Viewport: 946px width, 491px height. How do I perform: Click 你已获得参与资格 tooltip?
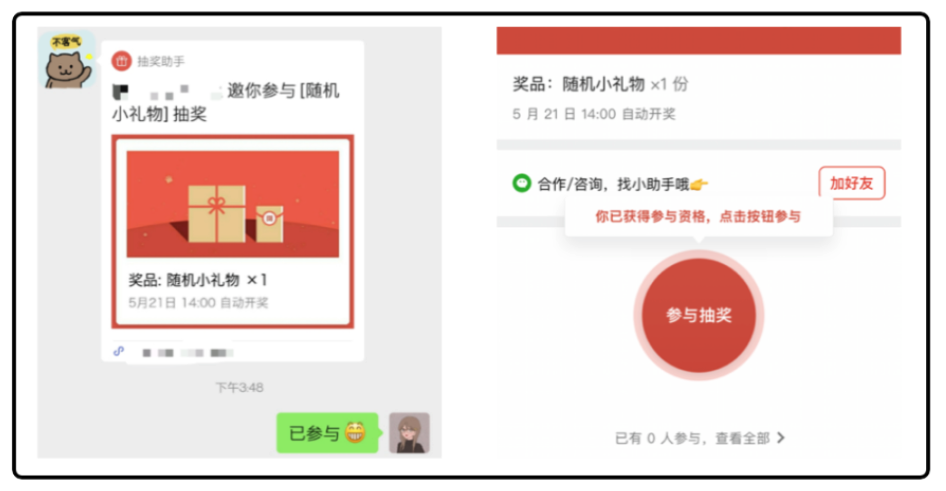(699, 217)
